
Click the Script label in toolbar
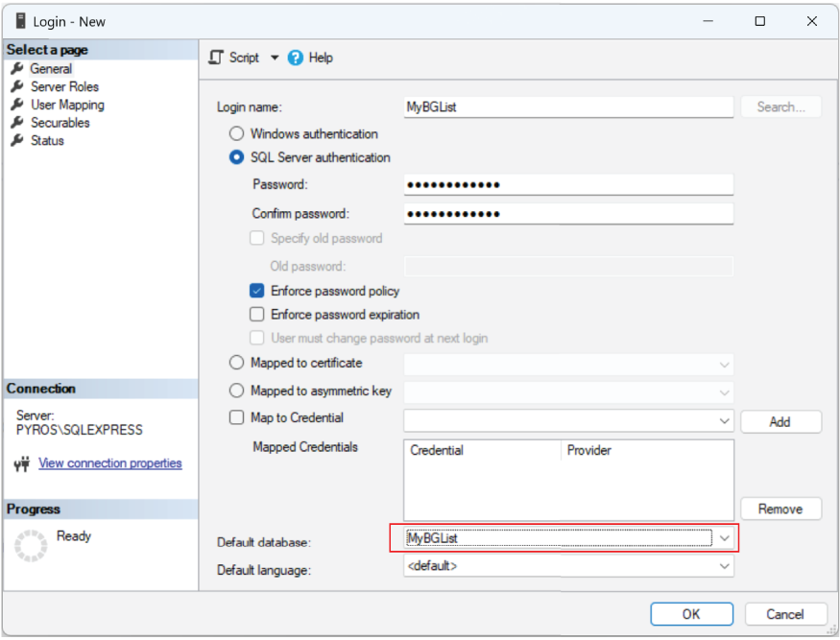(244, 58)
